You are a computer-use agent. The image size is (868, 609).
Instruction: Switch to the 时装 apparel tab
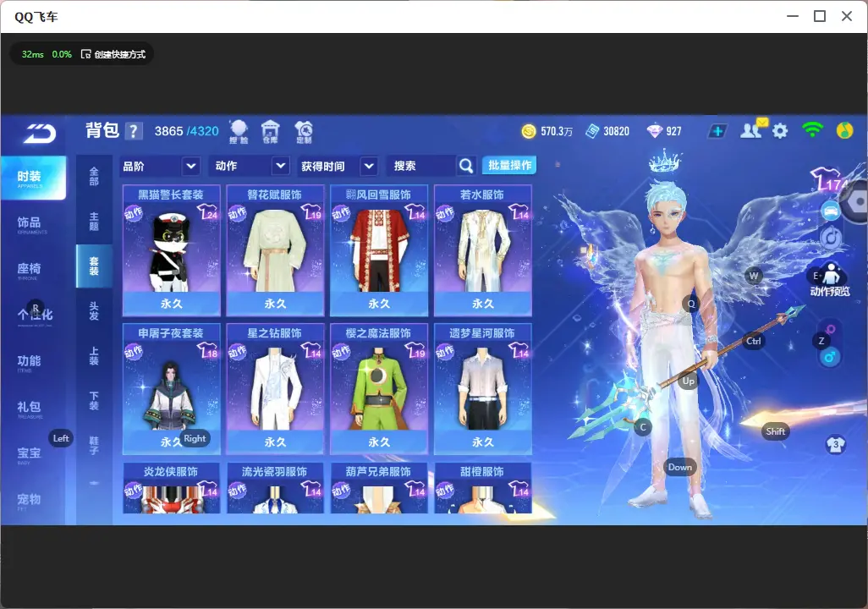click(33, 178)
